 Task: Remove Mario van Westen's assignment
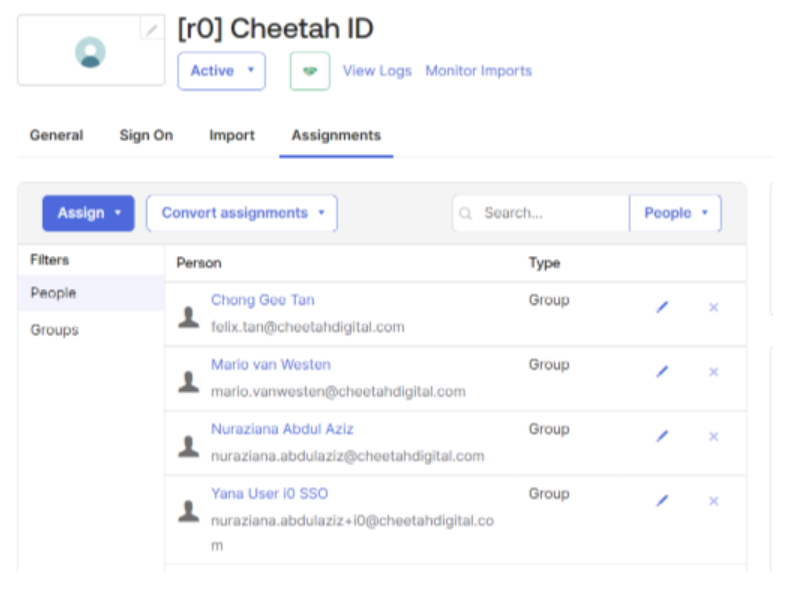click(713, 372)
